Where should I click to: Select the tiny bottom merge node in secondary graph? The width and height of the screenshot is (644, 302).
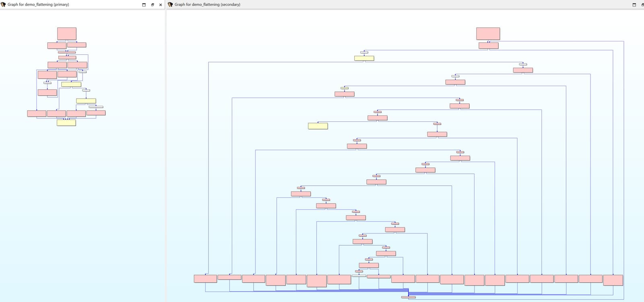[409, 297]
